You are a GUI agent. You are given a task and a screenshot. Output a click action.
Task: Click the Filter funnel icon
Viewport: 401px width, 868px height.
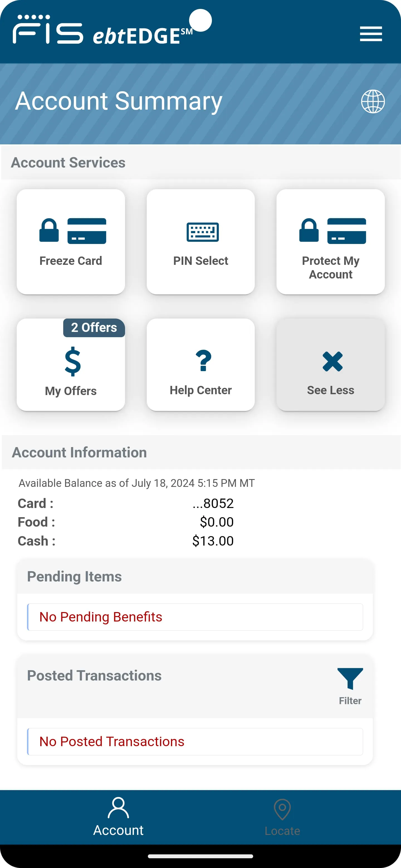pyautogui.click(x=350, y=679)
